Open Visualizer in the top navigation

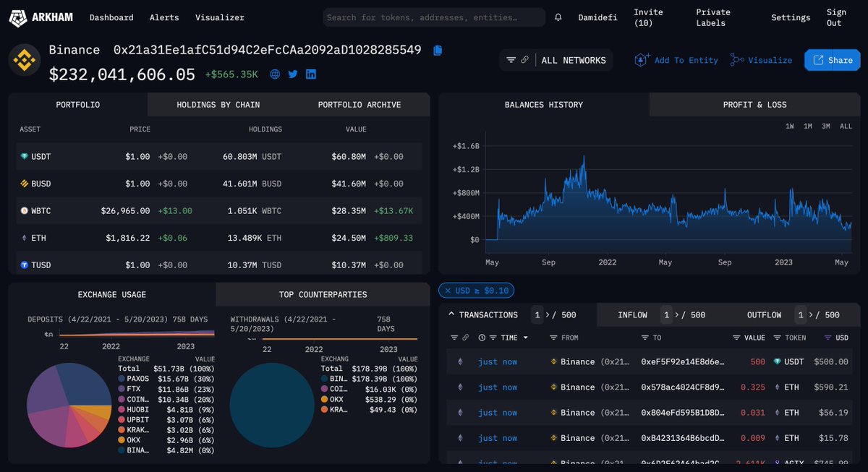point(219,17)
